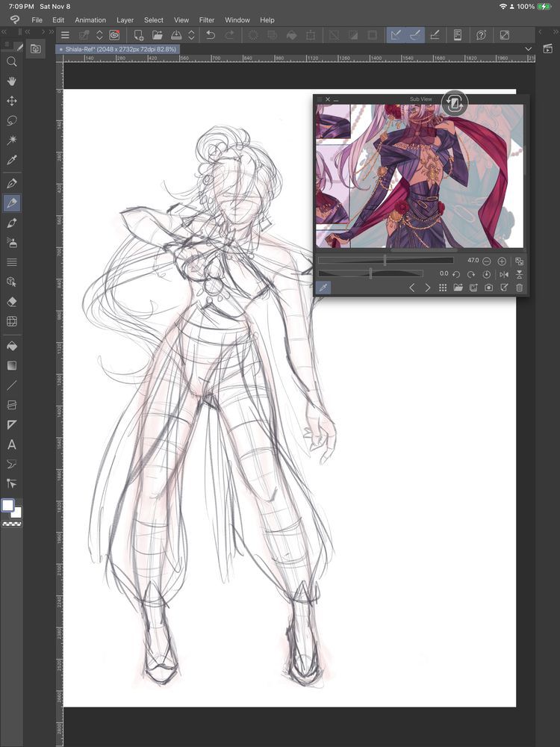560x747 pixels.
Task: Select the Eyedropper tool in left toolbar
Action: point(12,160)
